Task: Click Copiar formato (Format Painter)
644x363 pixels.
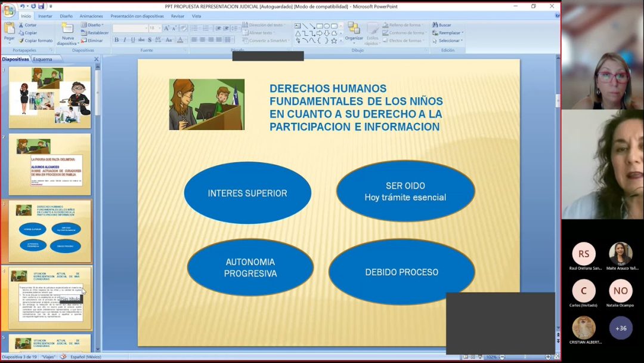Action: click(35, 41)
